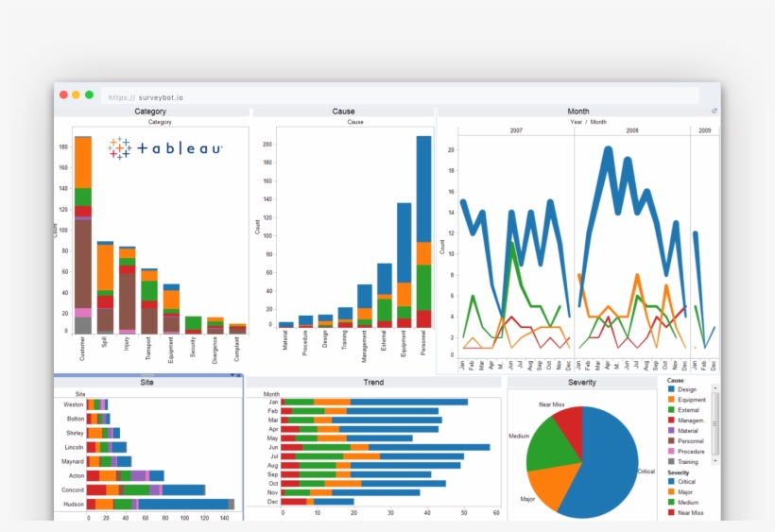The height and width of the screenshot is (532, 775).
Task: Click the Design color swatch in Cause legend
Action: click(x=671, y=389)
